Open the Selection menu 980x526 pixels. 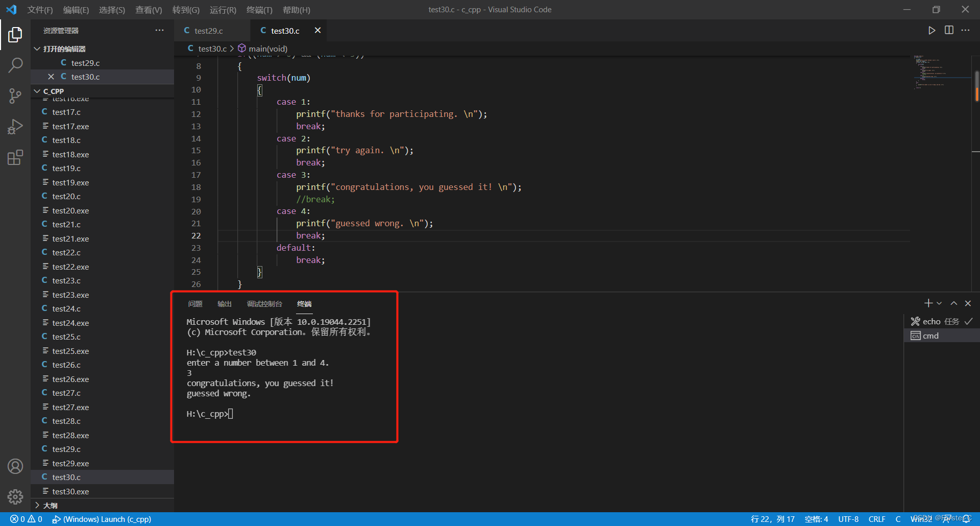tap(112, 10)
